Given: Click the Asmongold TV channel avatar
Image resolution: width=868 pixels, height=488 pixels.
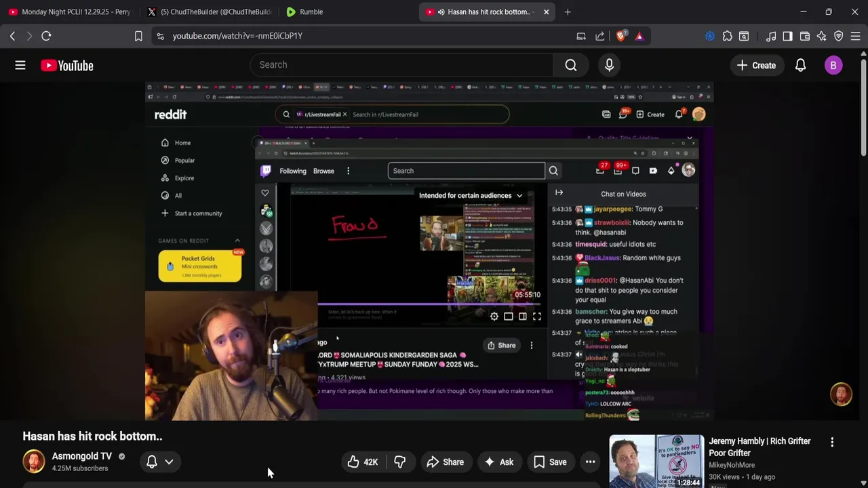Looking at the screenshot, I should tap(34, 462).
